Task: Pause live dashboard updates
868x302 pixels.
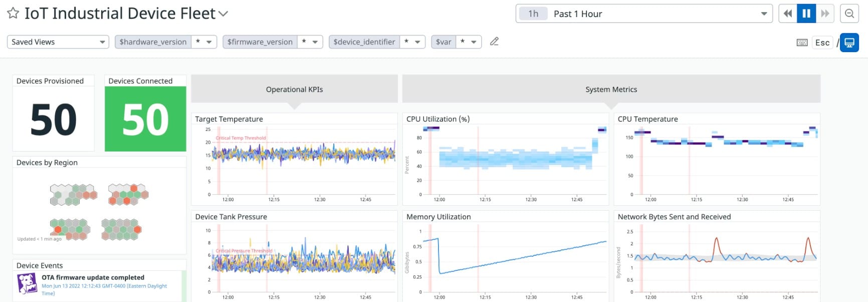Action: (x=806, y=14)
